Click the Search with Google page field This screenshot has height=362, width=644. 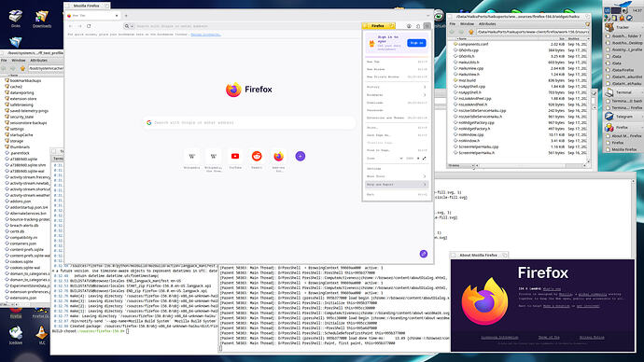pyautogui.click(x=249, y=123)
